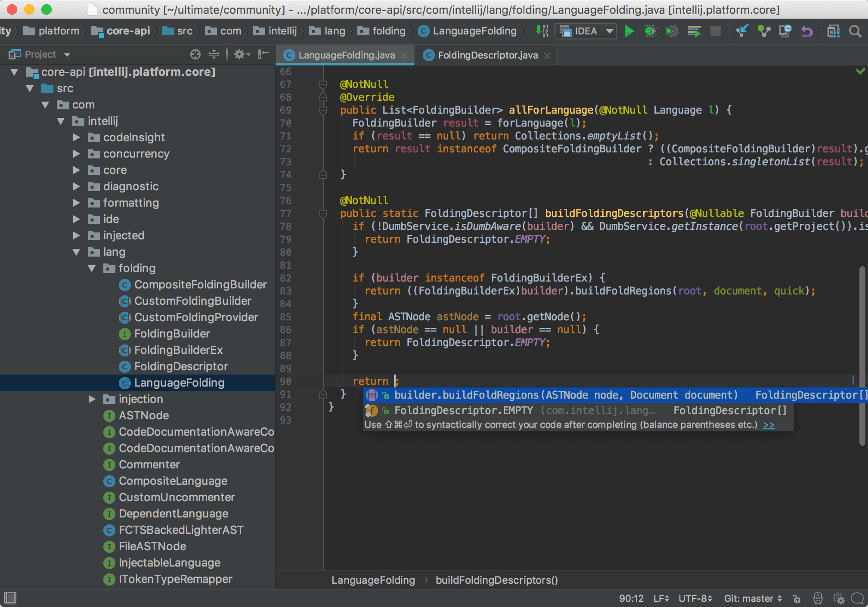The width and height of the screenshot is (868, 607).
Task: Select builder.buildFoldRegions autocomplete suggestion
Action: [564, 394]
